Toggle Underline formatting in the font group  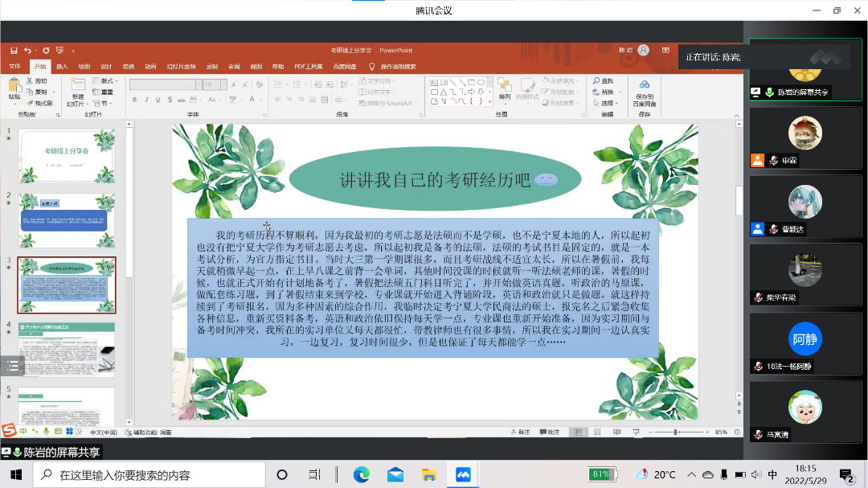coord(157,100)
